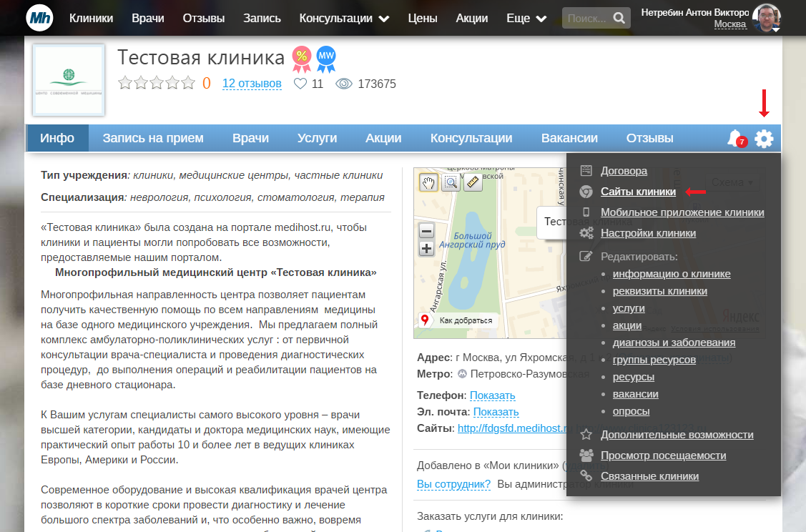806x532 pixels.
Task: Click the percent discount badge
Action: pyautogui.click(x=302, y=59)
